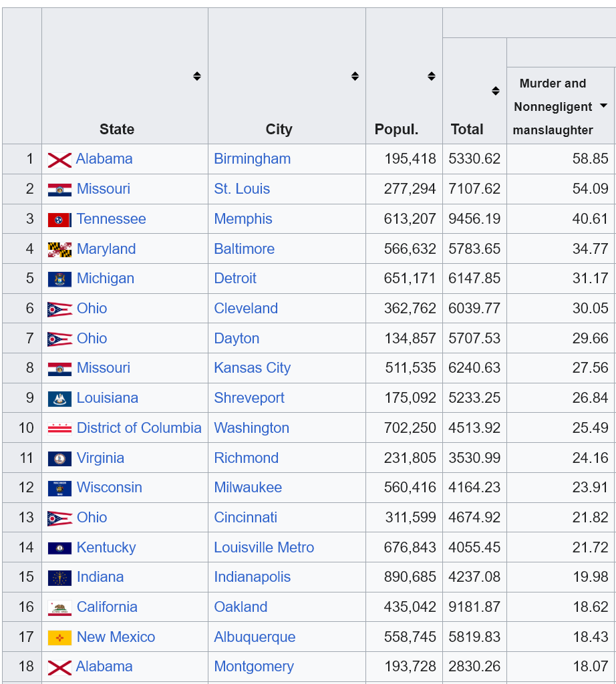Viewport: 616px width, 684px height.
Task: Click Ohio flag icon in Cleveland row
Action: 59,309
